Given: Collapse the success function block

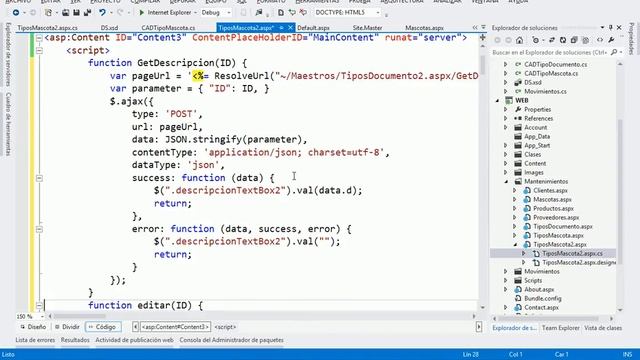Looking at the screenshot, I should point(39,178).
